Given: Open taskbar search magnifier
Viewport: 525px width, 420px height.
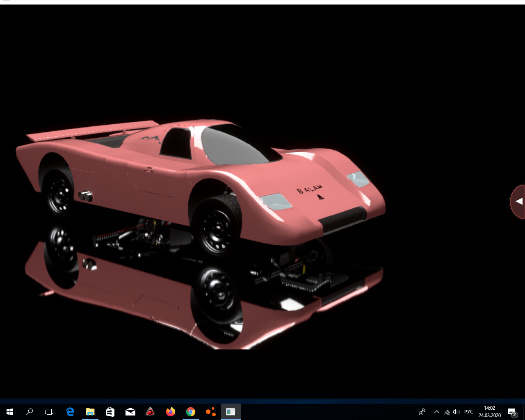Looking at the screenshot, I should tap(30, 411).
